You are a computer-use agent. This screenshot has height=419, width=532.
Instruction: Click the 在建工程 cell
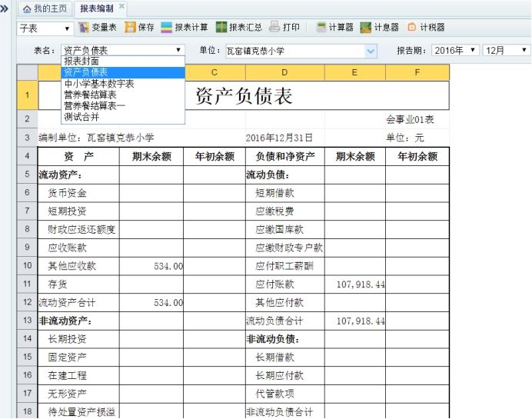78,376
